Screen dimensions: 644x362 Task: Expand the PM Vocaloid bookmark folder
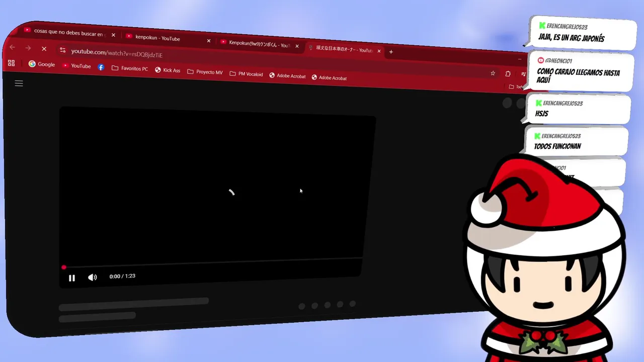[246, 74]
